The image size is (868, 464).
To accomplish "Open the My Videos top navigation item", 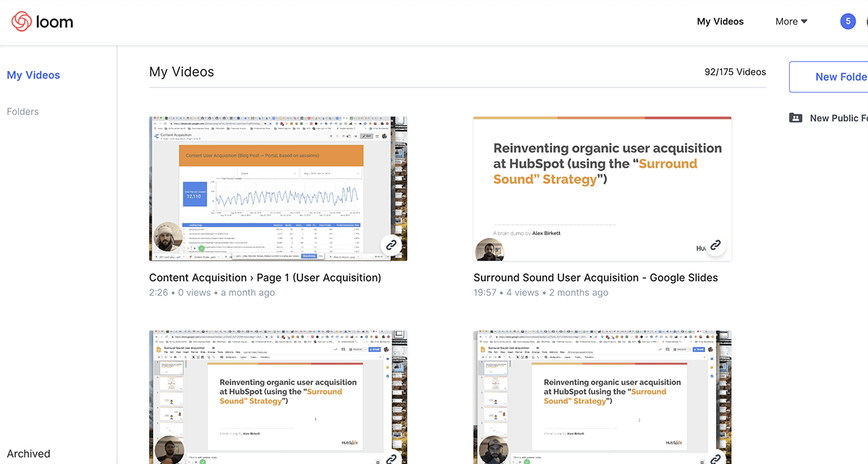I will (x=720, y=22).
